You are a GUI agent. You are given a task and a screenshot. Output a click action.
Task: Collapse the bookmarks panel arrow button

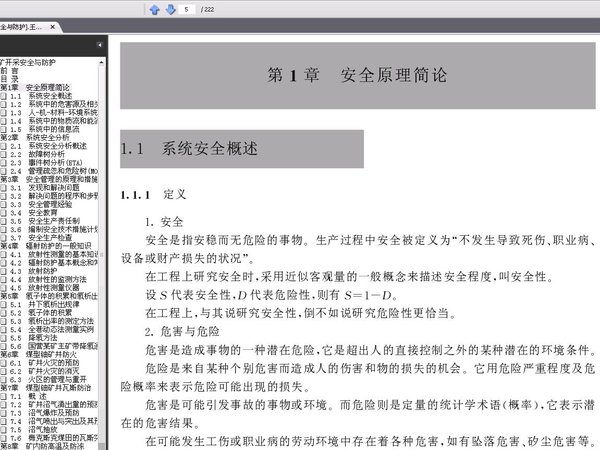(x=99, y=45)
